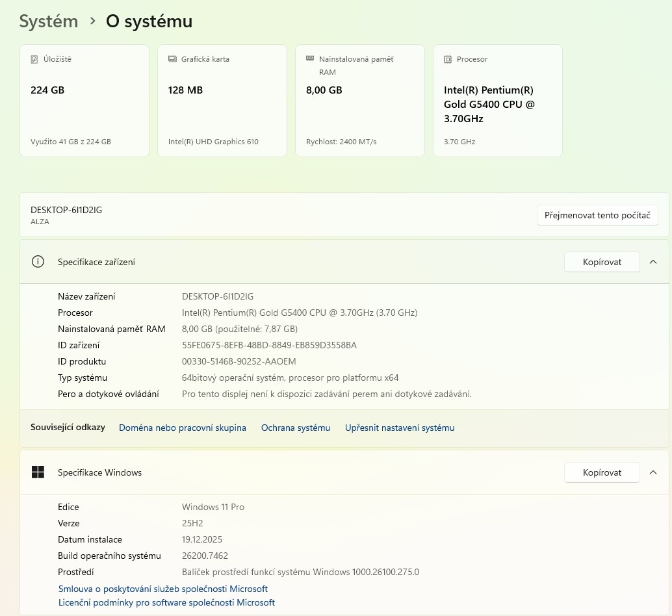The height and width of the screenshot is (616, 672).
Task: Click the storage icon in the Úložiště card
Action: tap(34, 59)
